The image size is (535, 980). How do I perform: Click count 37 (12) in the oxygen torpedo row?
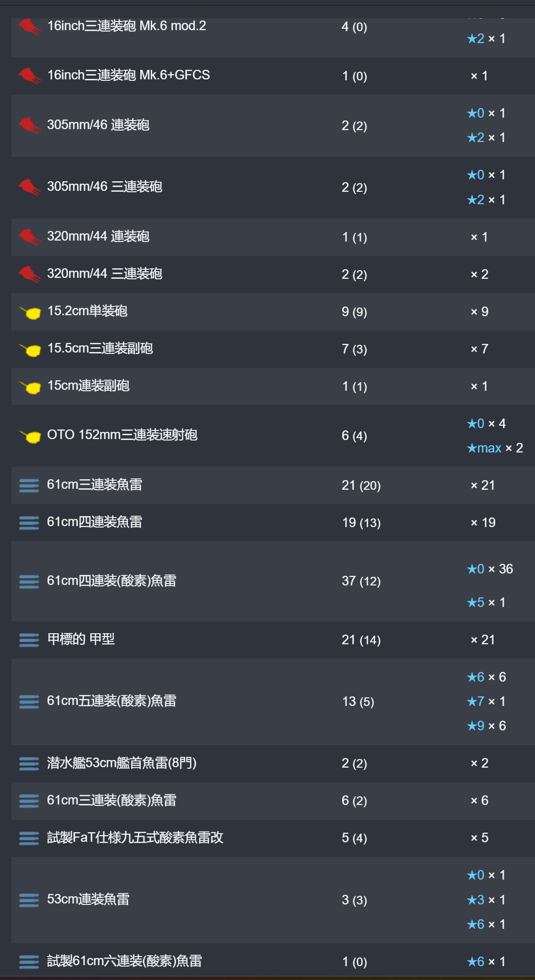pos(361,581)
